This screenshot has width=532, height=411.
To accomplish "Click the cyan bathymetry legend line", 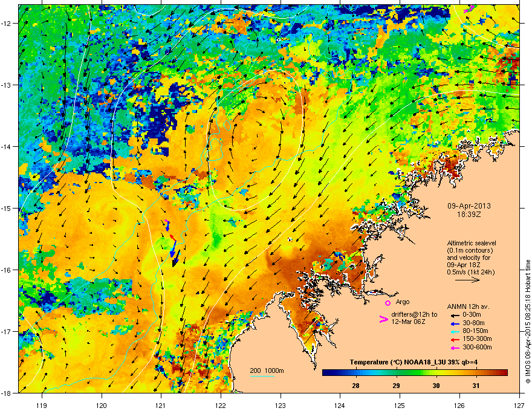I will pos(262,376).
